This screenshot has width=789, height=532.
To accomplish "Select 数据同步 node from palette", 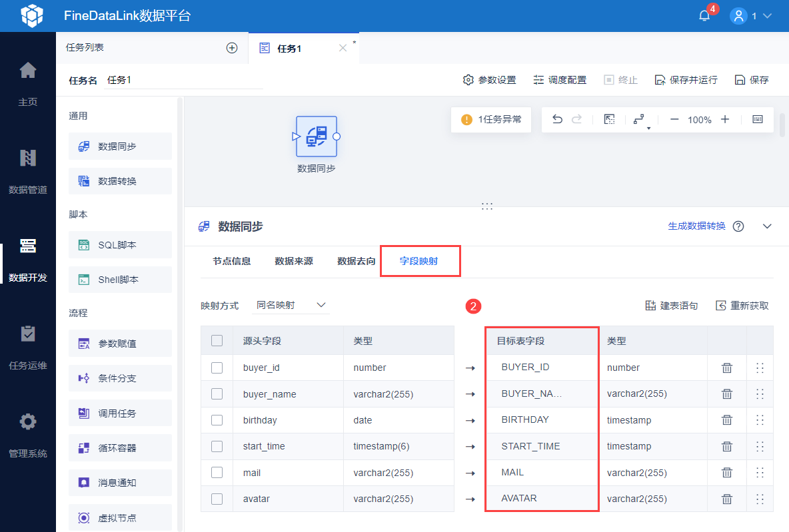I will pos(120,146).
